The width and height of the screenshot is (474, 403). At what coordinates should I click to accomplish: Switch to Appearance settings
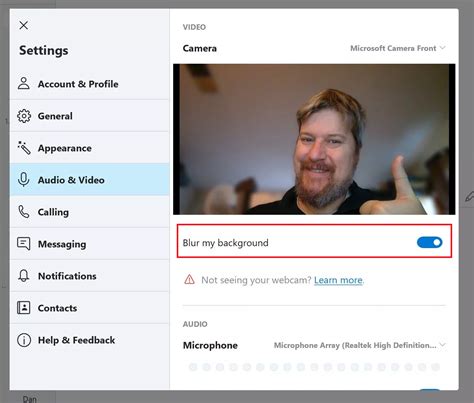[90, 148]
